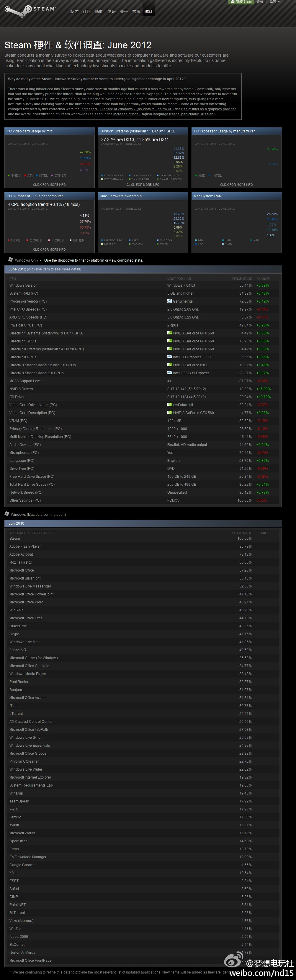Go to the 社区 community section
The width and height of the screenshot is (296, 980).
87,12
